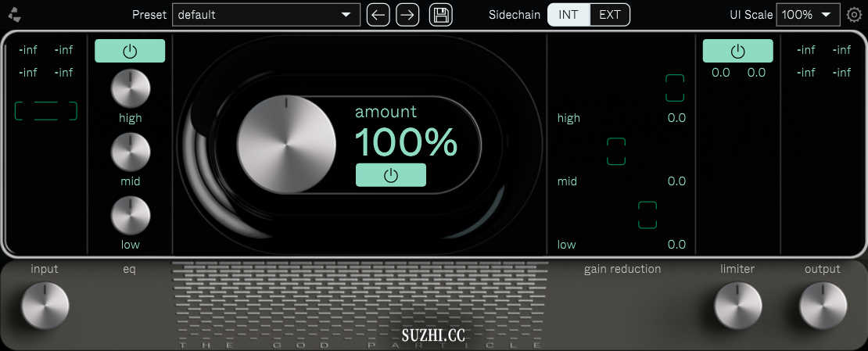
Task: Click the previous preset arrow button
Action: click(x=378, y=15)
